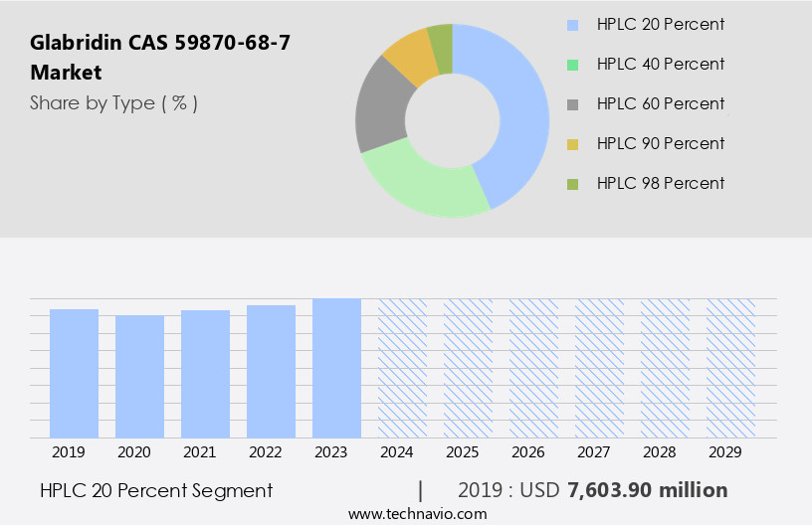Viewport: 812px width, 525px height.
Task: Toggle the HPLC 98 Percent legend label
Action: coord(660,184)
